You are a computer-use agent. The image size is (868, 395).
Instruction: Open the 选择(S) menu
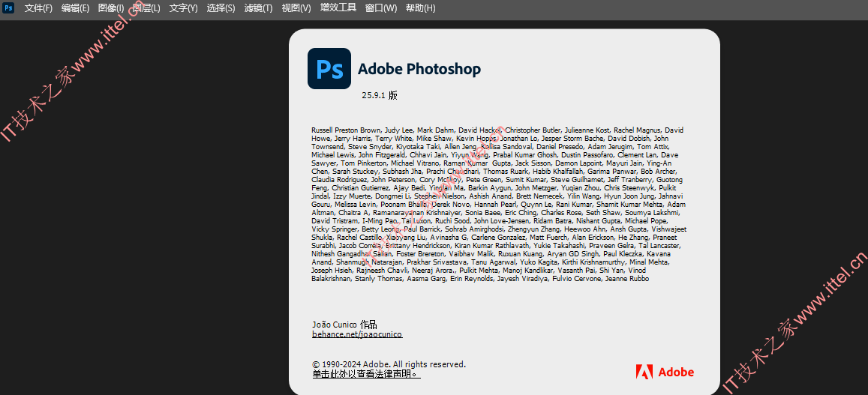[x=221, y=8]
